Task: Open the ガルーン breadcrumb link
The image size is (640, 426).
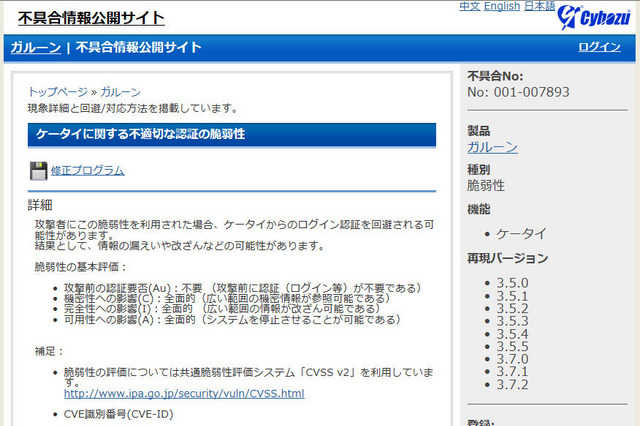Action: pyautogui.click(x=120, y=92)
